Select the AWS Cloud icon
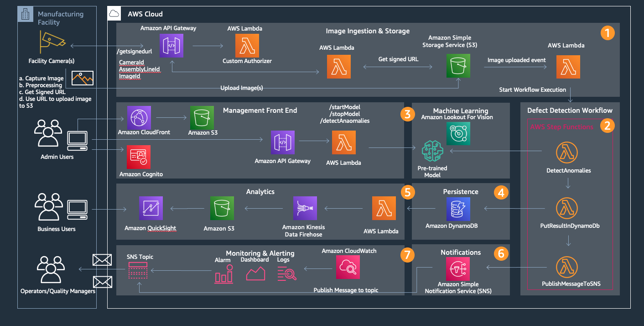This screenshot has height=326, width=644. pos(114,14)
